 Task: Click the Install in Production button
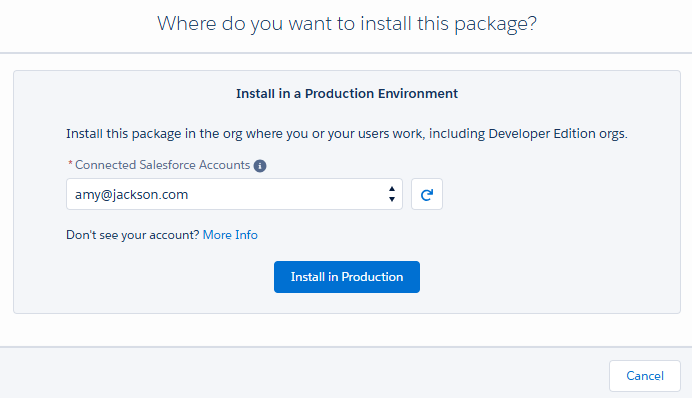click(347, 277)
